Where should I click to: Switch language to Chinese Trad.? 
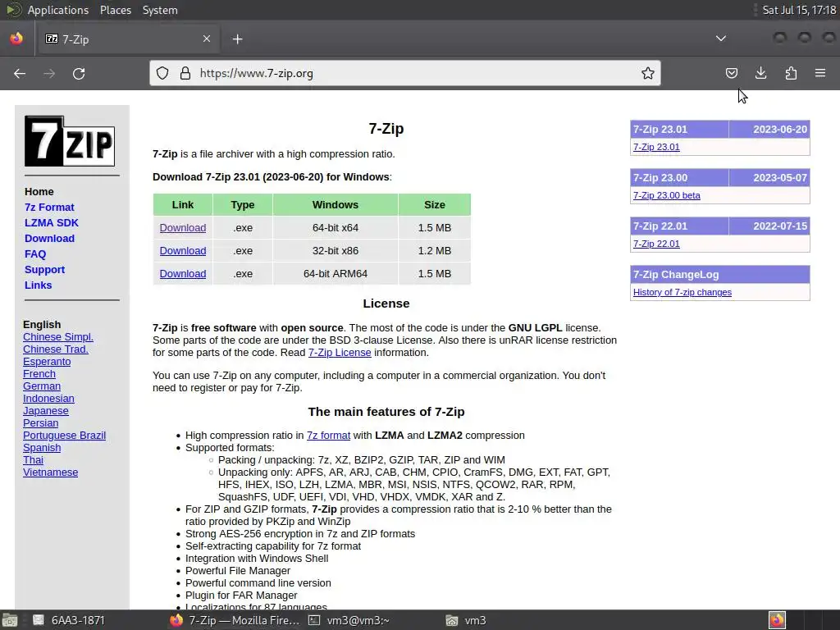pyautogui.click(x=56, y=349)
